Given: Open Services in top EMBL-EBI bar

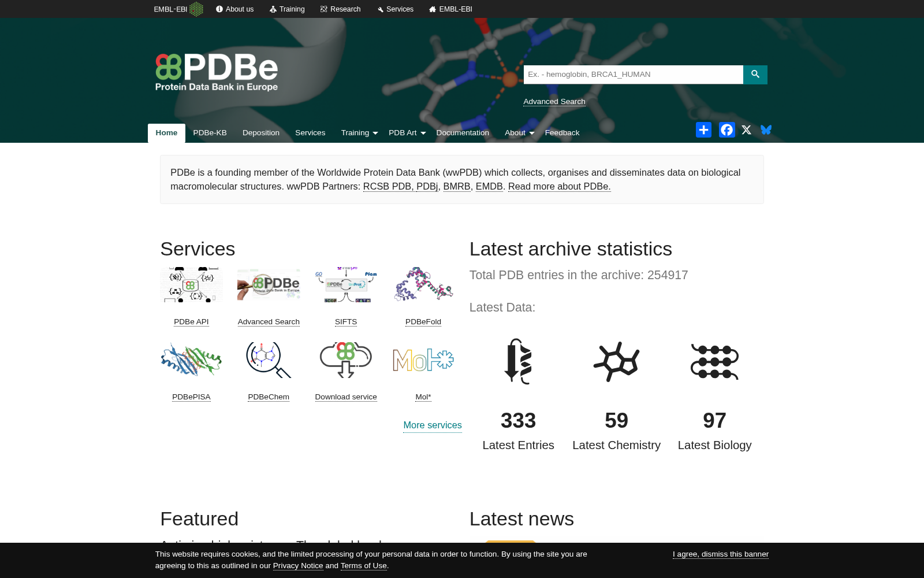Looking at the screenshot, I should [396, 9].
